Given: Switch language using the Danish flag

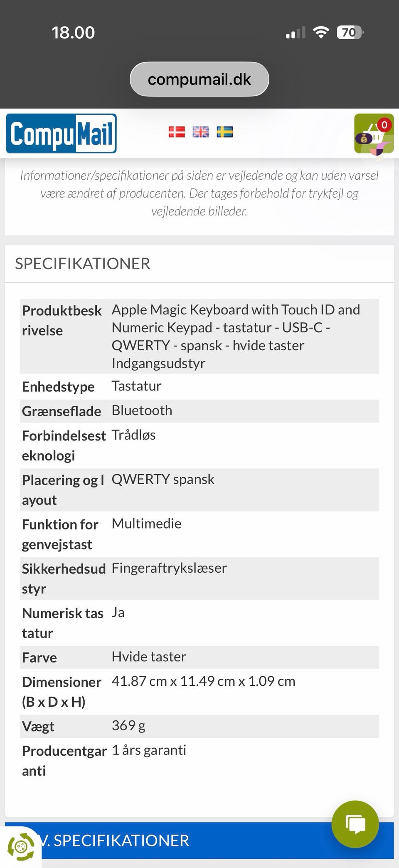Looking at the screenshot, I should click(x=177, y=132).
